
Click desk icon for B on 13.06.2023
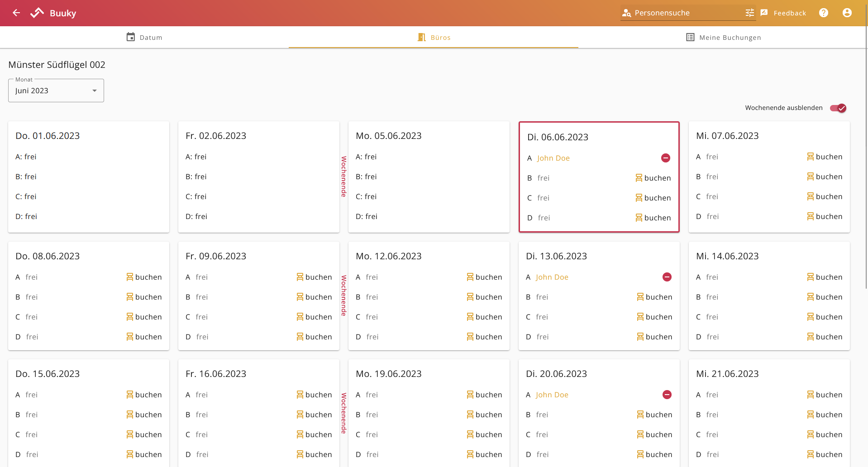click(640, 297)
